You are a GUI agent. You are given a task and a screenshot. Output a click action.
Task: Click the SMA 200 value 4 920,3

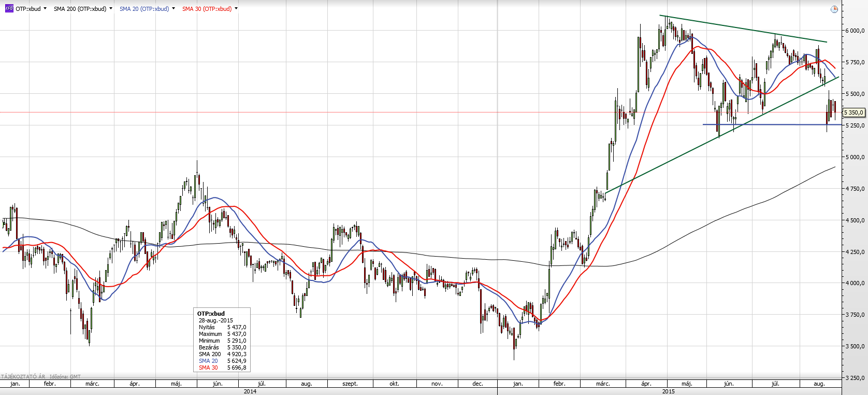pos(237,354)
